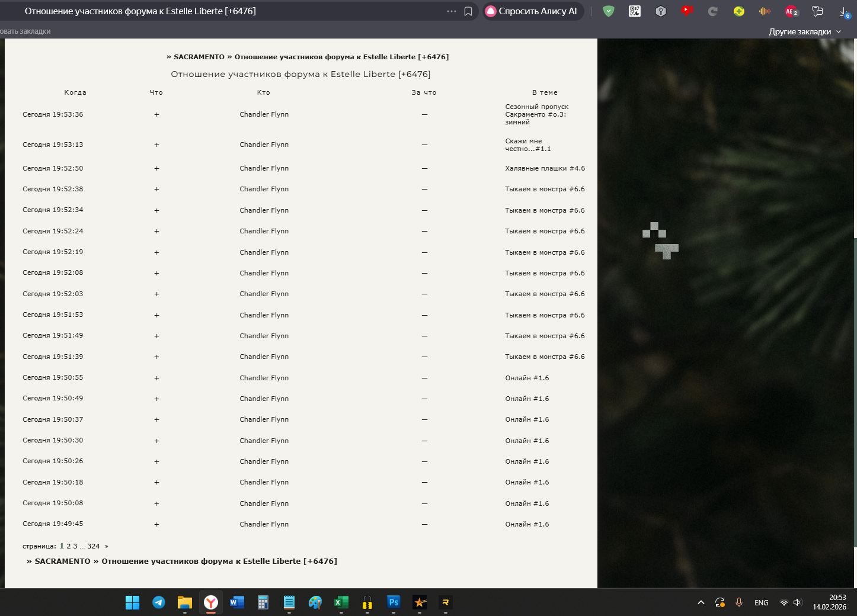Switch to Yandex Browser in the taskbar
The image size is (857, 616).
coord(211,602)
